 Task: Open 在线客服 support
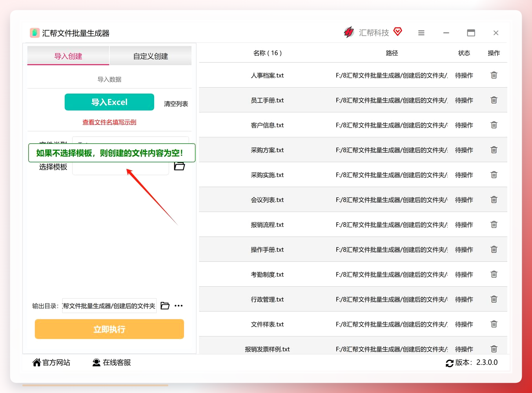(x=112, y=362)
